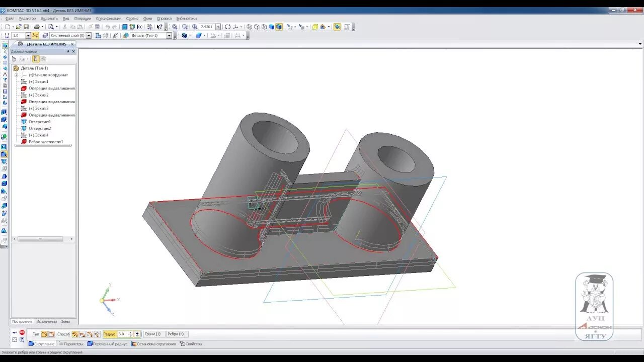This screenshot has width=644, height=362.
Task: Open the Деталь (Тел-1) dropdown
Action: (x=169, y=36)
